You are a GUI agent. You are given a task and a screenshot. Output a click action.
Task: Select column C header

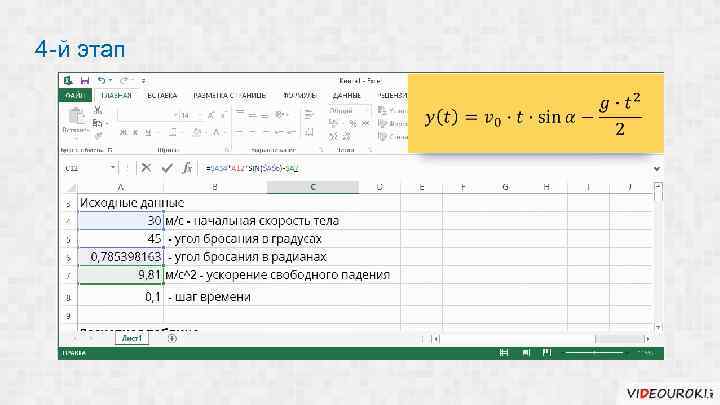coord(313,187)
